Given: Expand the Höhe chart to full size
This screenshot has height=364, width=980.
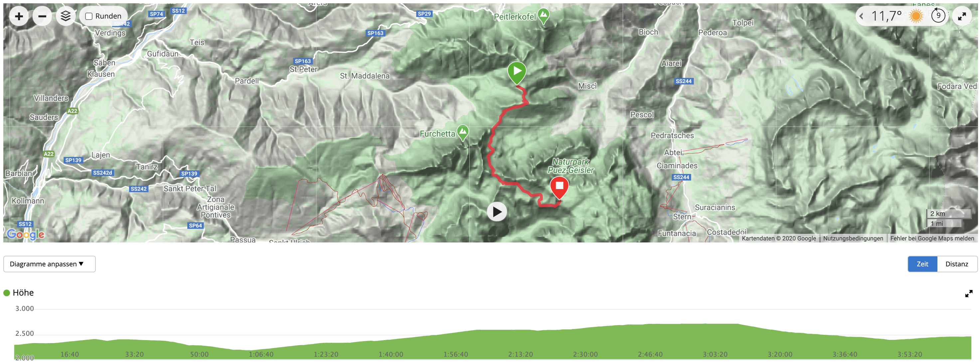Looking at the screenshot, I should 969,293.
